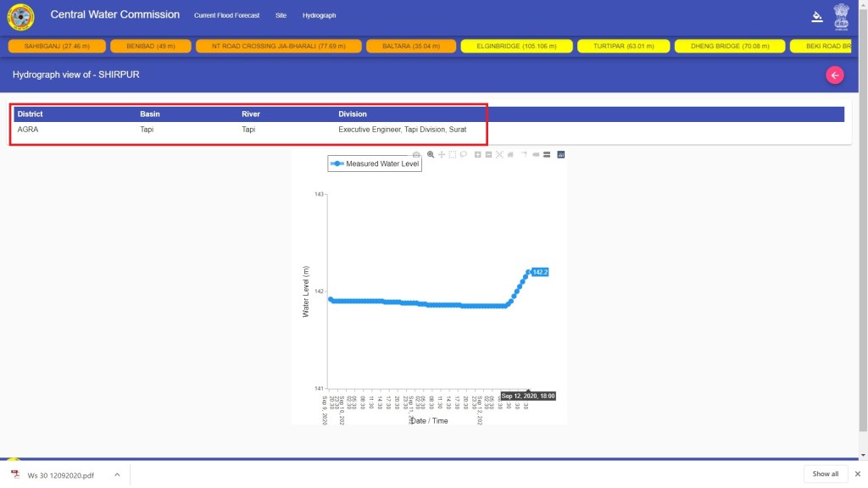This screenshot has width=868, height=488.
Task: Choose the Box Select chart tool
Action: point(453,154)
